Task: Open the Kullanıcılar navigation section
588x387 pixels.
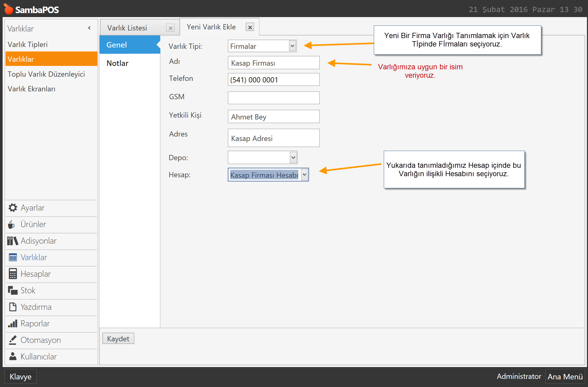Action: pyautogui.click(x=51, y=357)
